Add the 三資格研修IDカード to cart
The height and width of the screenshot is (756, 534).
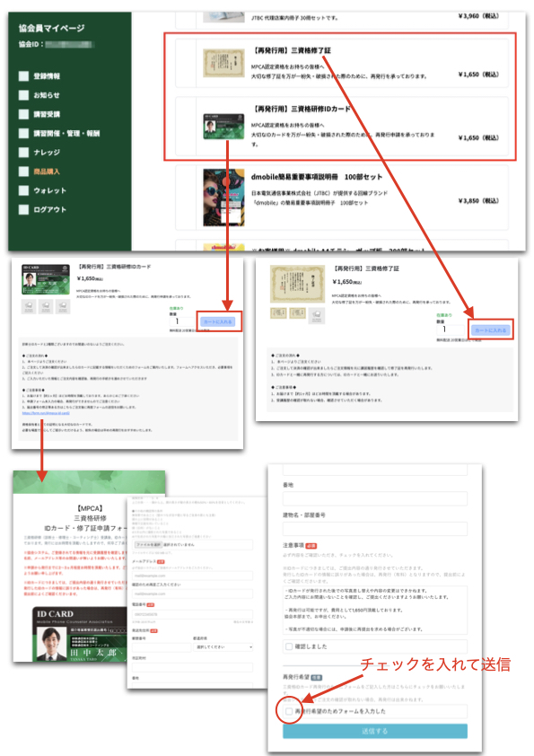coord(217,321)
